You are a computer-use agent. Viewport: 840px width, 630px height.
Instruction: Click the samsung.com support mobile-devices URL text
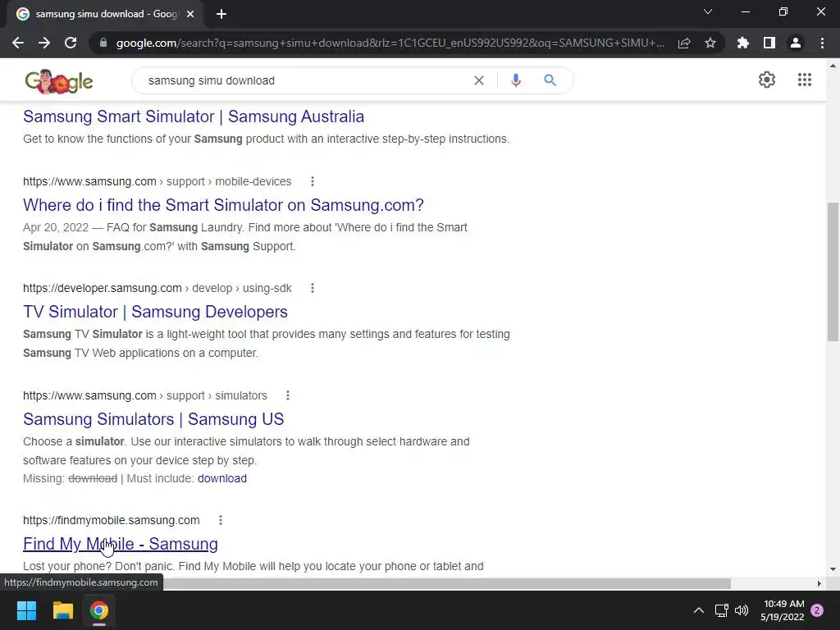coord(157,181)
